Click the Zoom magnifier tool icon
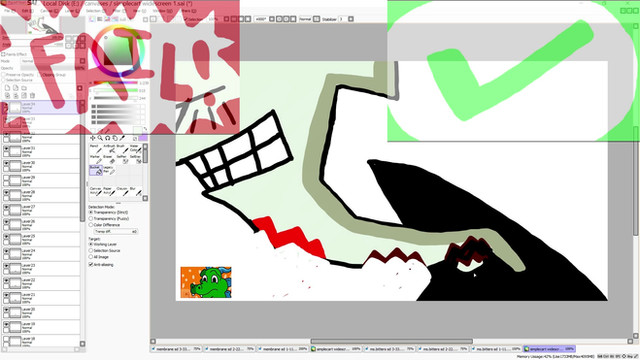This screenshot has height=360, width=640. click(100, 138)
